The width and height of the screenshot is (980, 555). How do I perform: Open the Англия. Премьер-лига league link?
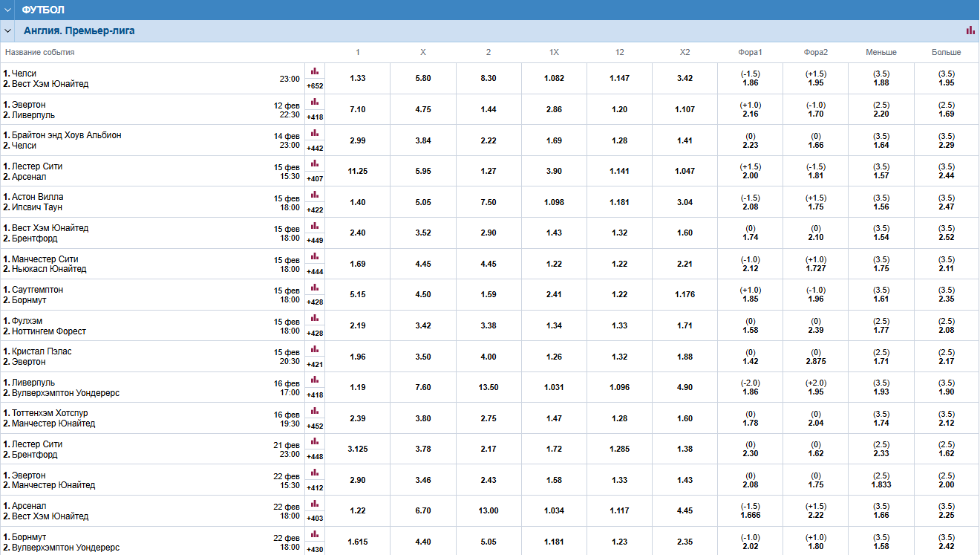[x=79, y=30]
